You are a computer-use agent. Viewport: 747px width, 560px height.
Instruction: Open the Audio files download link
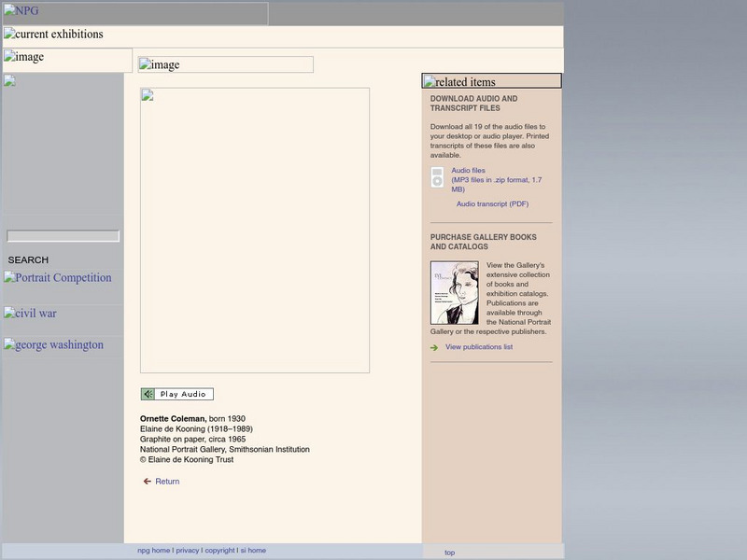click(x=468, y=171)
